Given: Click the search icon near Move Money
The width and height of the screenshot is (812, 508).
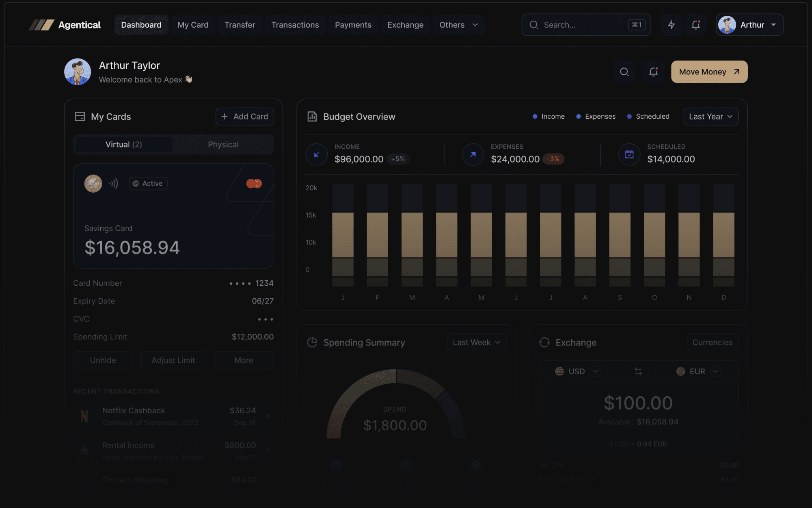Looking at the screenshot, I should click(624, 72).
